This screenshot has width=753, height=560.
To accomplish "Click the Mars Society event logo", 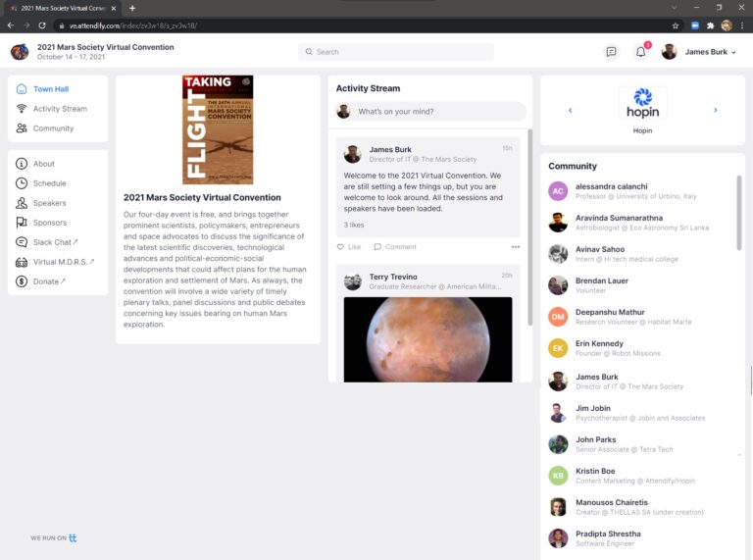I will (20, 52).
